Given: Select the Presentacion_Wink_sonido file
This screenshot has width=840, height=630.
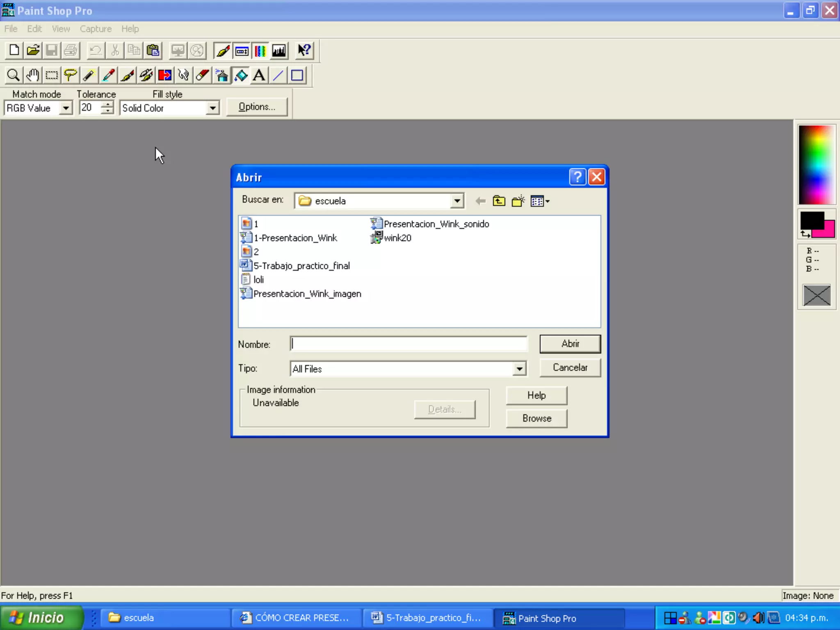Looking at the screenshot, I should [436, 224].
